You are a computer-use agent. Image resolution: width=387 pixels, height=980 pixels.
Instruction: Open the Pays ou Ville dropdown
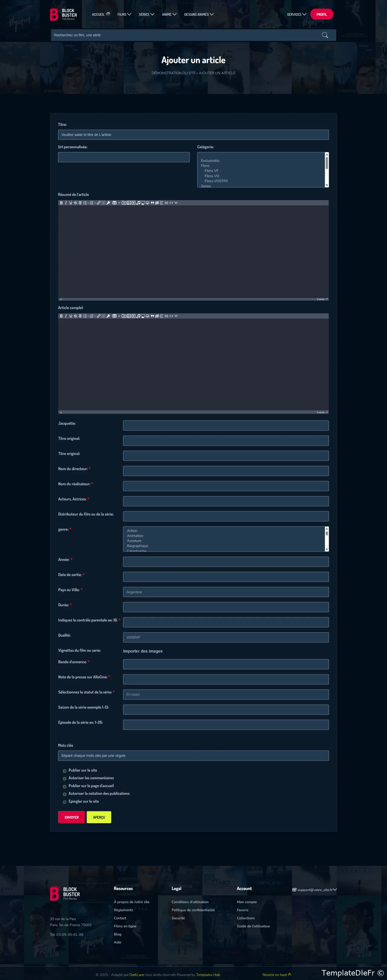226,592
